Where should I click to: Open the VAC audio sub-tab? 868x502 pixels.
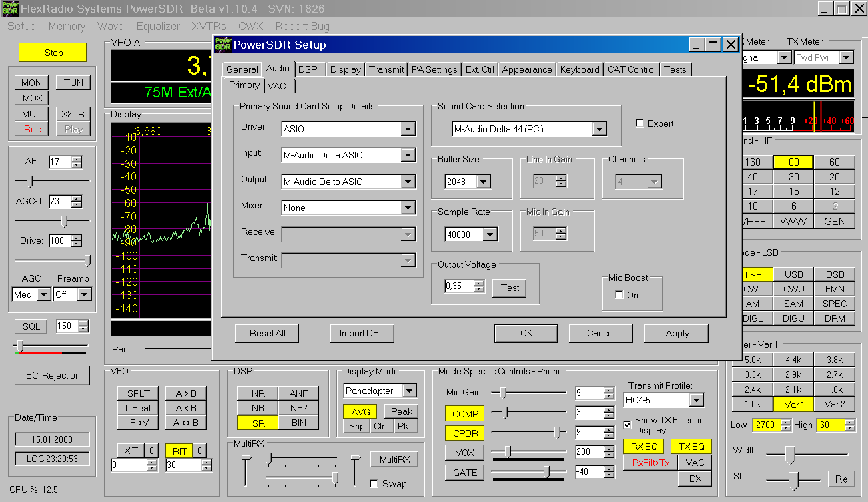pos(276,86)
